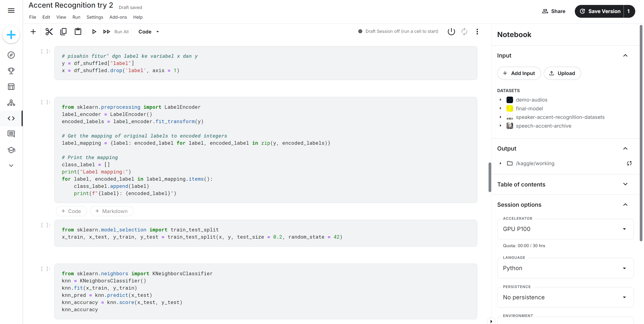
Task: Click the notebook title Accent Recognition try 2
Action: click(x=71, y=5)
